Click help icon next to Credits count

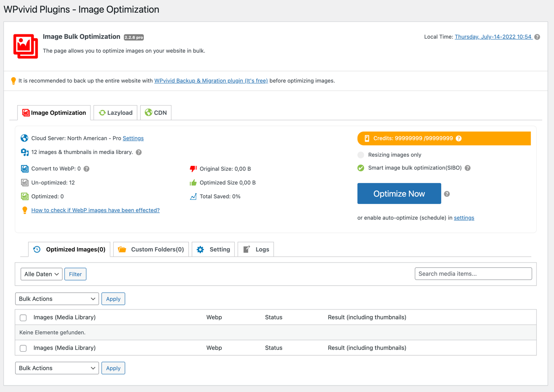click(x=459, y=139)
